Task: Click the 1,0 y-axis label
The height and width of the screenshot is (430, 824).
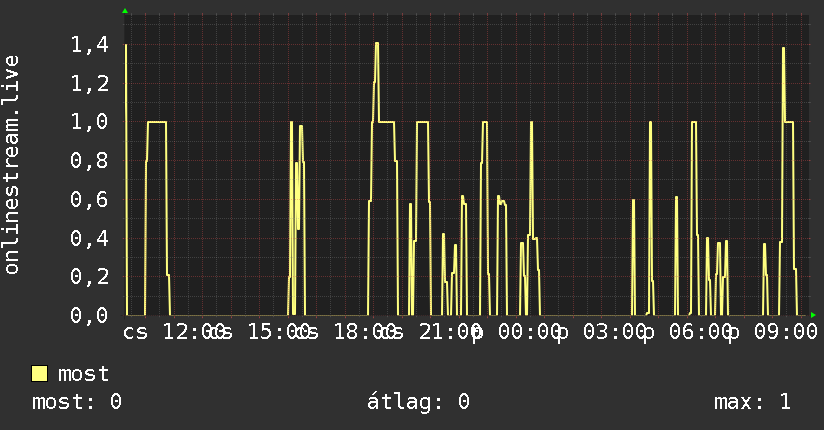Action: 90,122
